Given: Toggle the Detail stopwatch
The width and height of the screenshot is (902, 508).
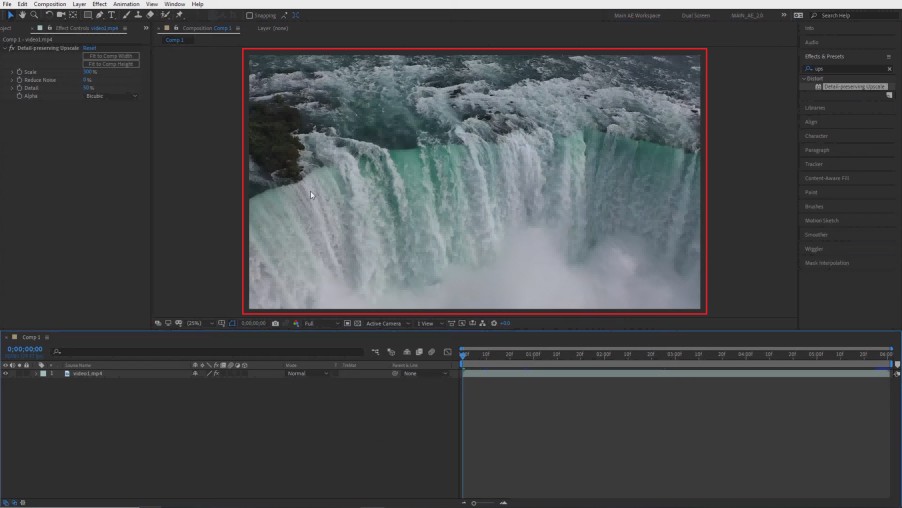Looking at the screenshot, I should [x=19, y=88].
